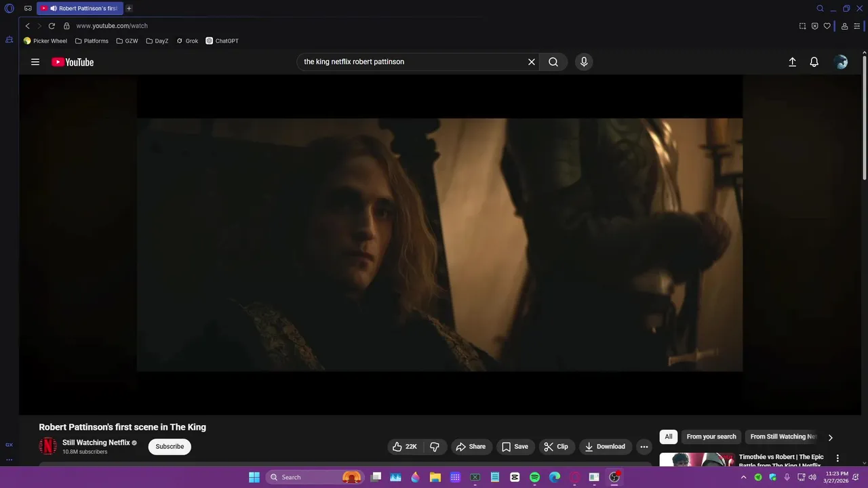Viewport: 868px width, 488px height.
Task: Select From Still Watching Netflix chip
Action: pos(783,436)
